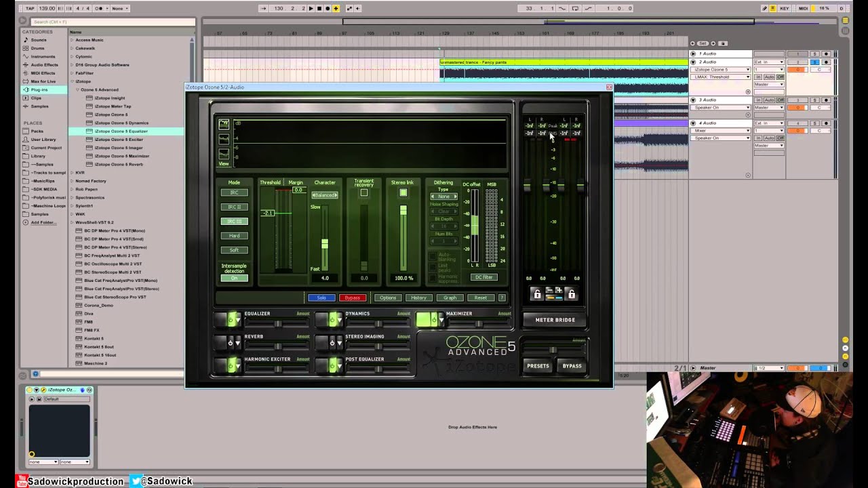Select the top spectrum view icon
This screenshot has height=488, width=868.
pyautogui.click(x=224, y=124)
